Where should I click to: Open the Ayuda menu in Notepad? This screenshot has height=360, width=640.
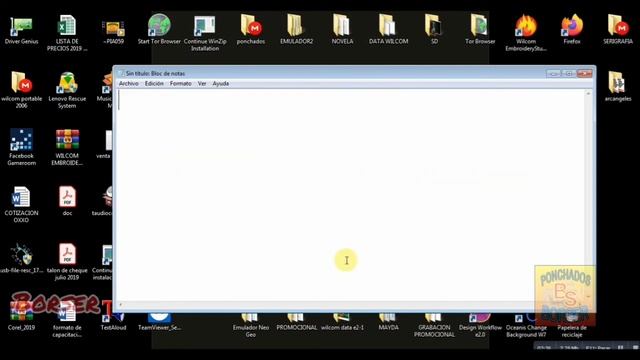coord(220,83)
